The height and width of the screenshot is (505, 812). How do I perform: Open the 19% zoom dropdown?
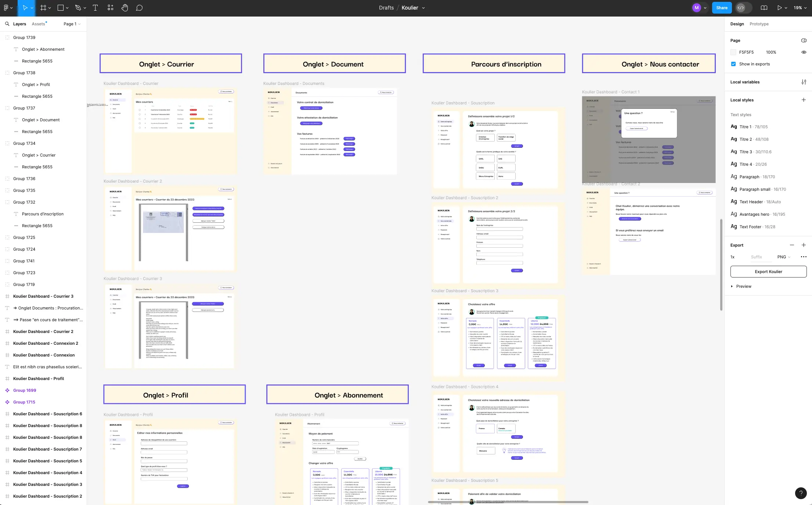coord(800,8)
